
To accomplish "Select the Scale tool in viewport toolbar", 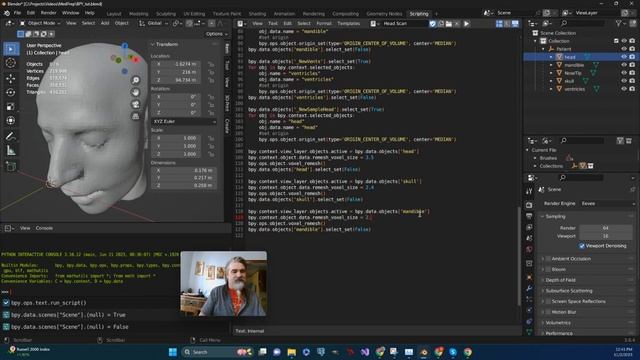I will click(11, 107).
